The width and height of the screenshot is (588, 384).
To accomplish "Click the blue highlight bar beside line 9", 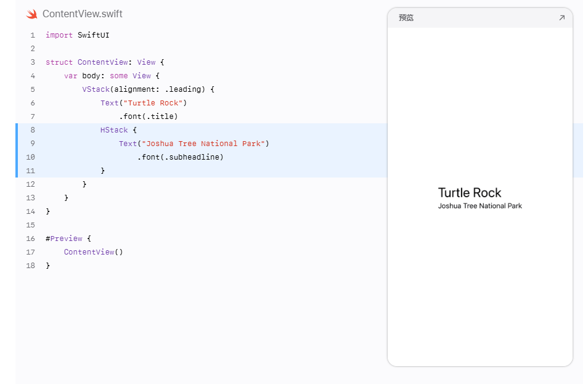I will 17,143.
